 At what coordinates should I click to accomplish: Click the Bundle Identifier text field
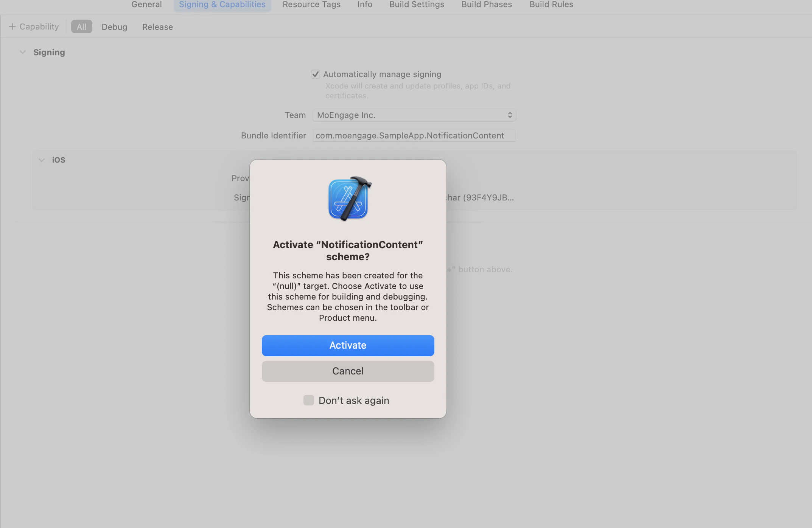click(414, 135)
